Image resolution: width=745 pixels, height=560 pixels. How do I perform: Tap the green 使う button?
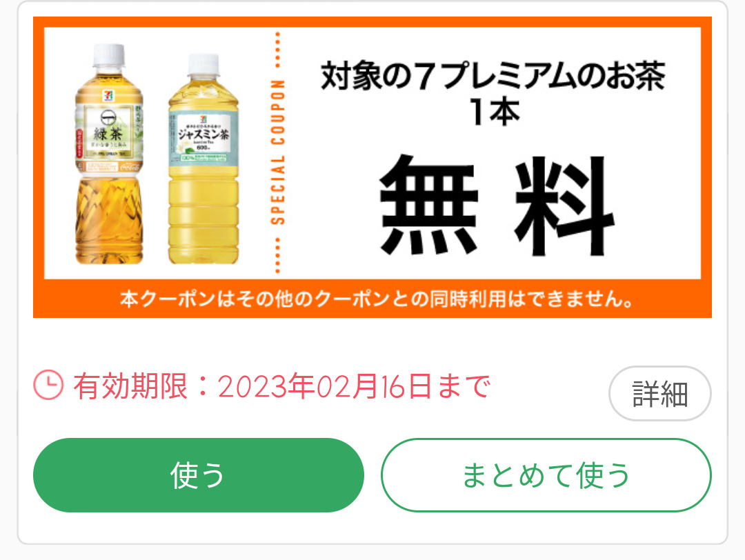pos(199,475)
